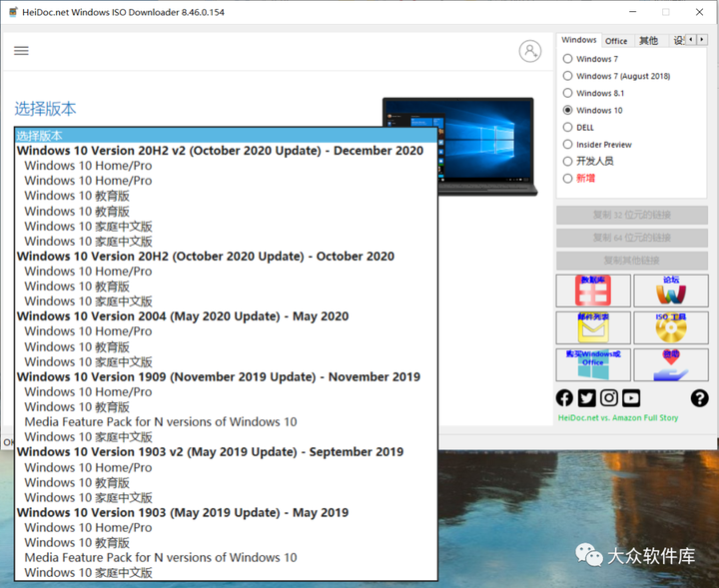Open the 数据库 database icon button
The width and height of the screenshot is (719, 588).
pyautogui.click(x=593, y=291)
